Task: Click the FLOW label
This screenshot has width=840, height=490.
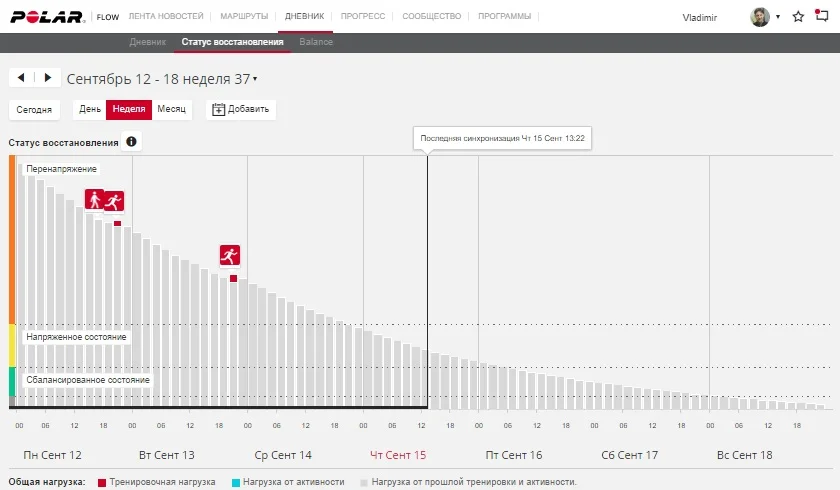Action: click(108, 17)
